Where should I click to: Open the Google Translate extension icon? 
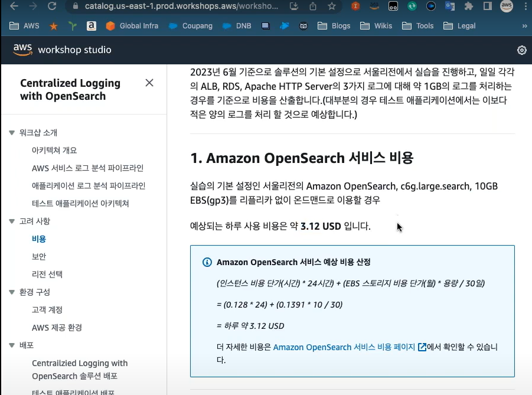click(450, 6)
